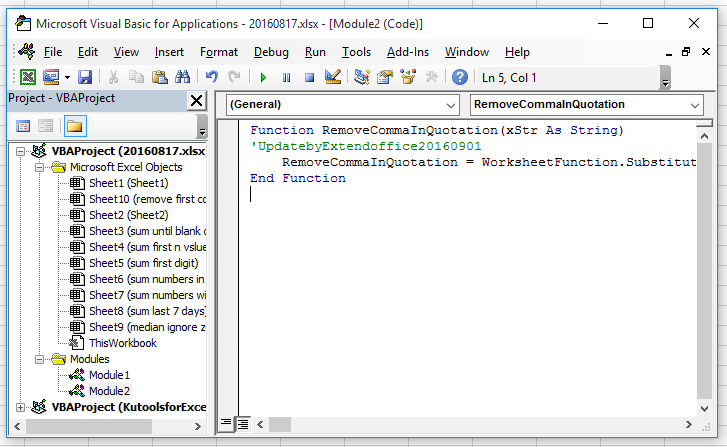Click the View Microsoft Excel icon
Screen dimensions: 727x447
[x=28, y=77]
